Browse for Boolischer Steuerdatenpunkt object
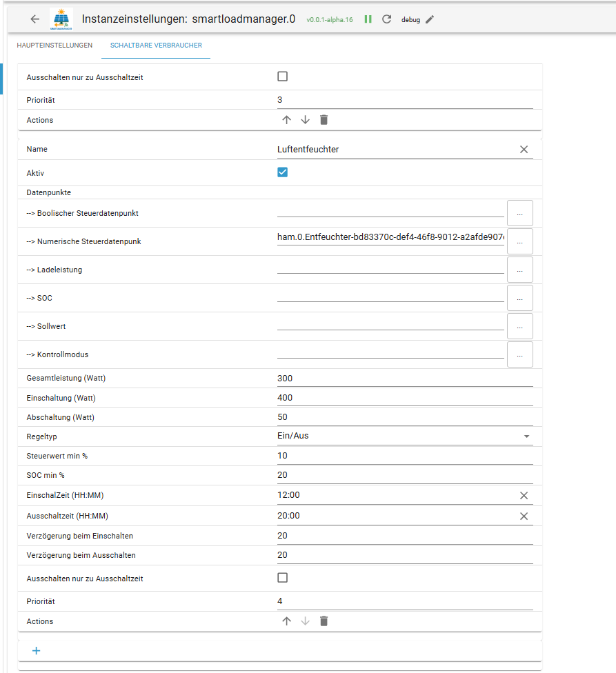The image size is (616, 673). pos(519,213)
